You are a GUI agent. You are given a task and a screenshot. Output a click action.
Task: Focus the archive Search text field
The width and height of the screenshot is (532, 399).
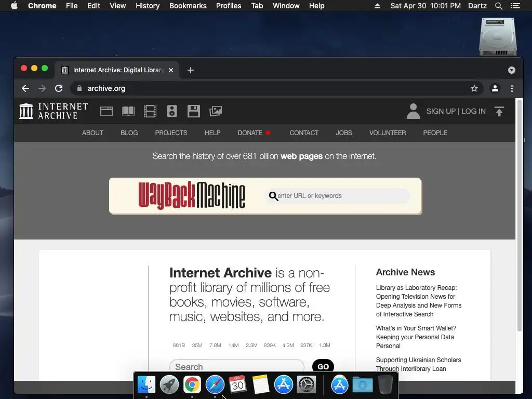pos(237,367)
